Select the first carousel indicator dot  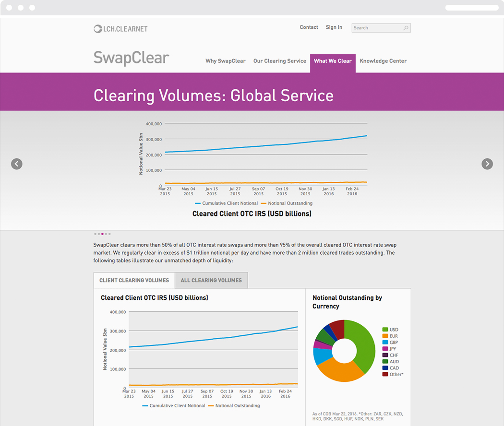click(96, 234)
